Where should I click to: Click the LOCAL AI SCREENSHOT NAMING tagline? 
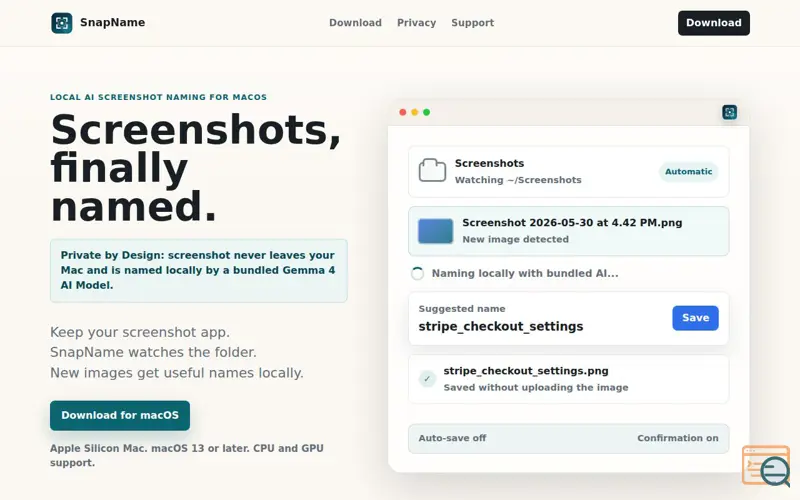coord(158,97)
